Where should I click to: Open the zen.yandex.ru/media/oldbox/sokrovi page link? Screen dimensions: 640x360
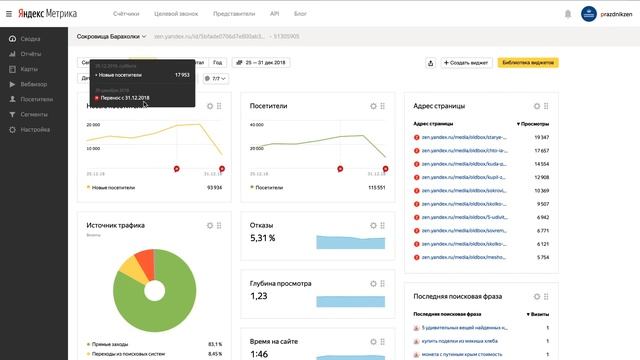coord(464,191)
